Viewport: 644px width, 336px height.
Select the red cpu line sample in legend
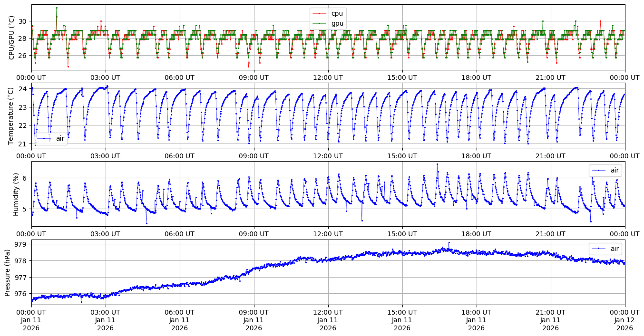tap(320, 13)
